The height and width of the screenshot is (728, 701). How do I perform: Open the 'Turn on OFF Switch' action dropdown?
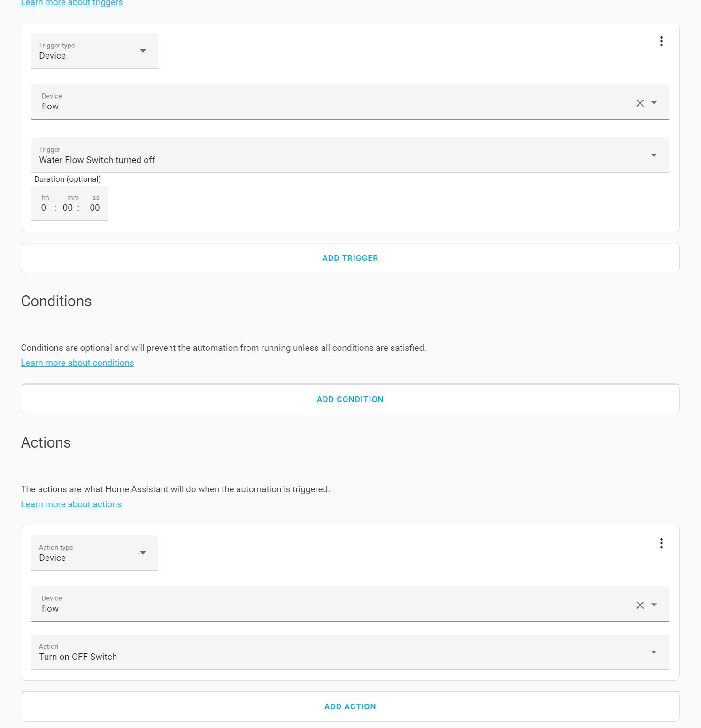[x=350, y=652]
